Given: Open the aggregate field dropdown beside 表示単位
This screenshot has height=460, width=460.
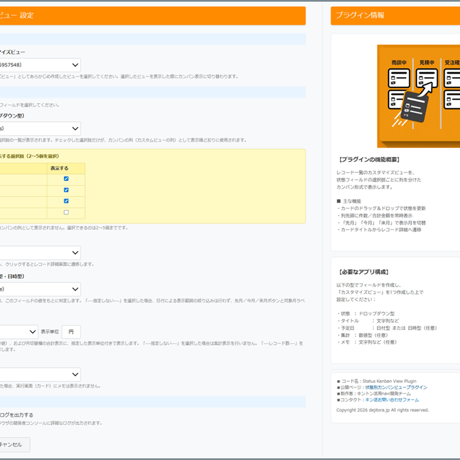Looking at the screenshot, I should [19, 332].
